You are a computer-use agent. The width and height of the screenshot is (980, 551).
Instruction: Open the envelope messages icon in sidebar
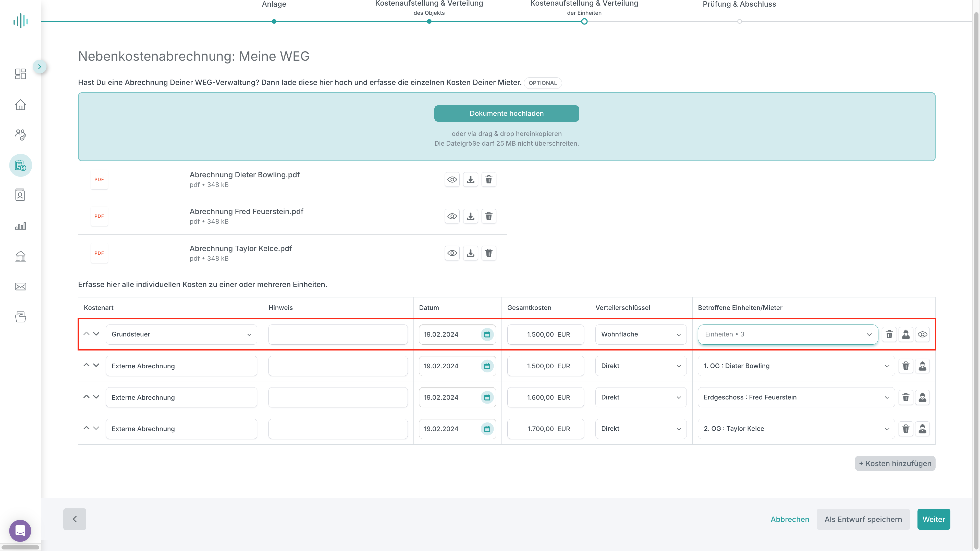[20, 287]
